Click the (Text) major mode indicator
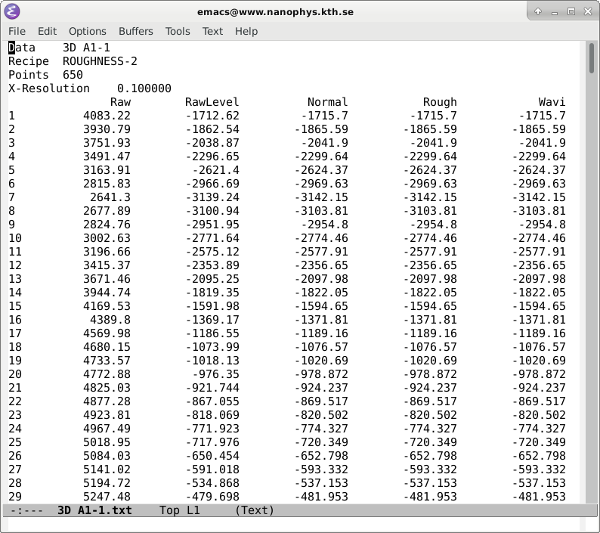Image resolution: width=600 pixels, height=533 pixels. point(255,510)
